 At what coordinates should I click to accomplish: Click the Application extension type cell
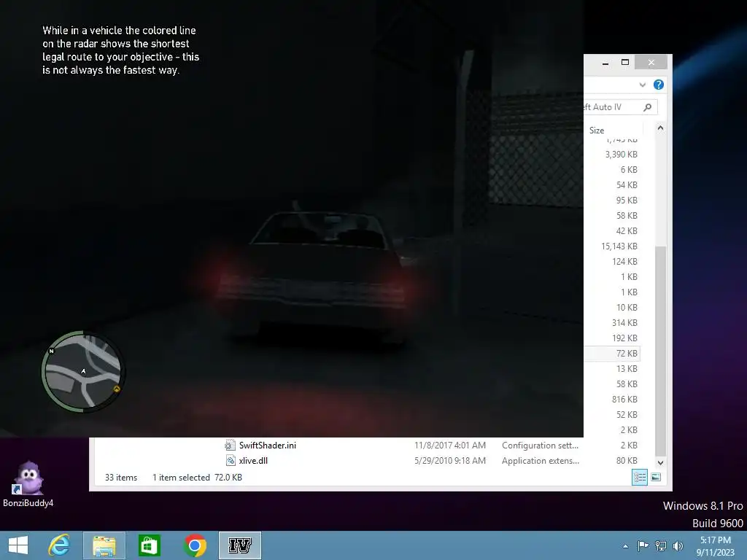tap(541, 461)
